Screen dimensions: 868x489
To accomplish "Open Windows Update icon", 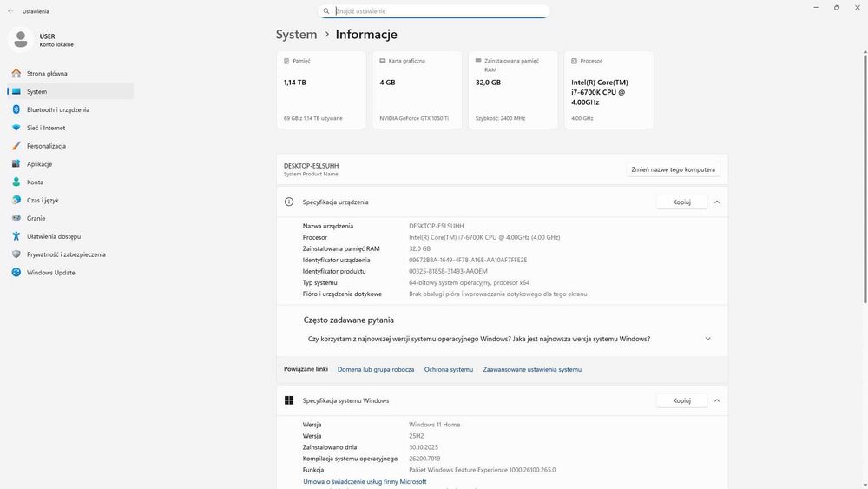I will (x=16, y=273).
